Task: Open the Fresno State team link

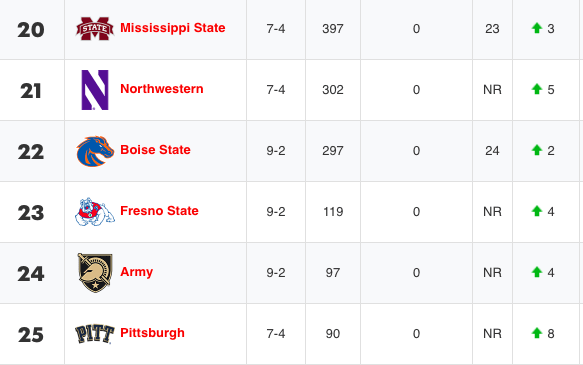Action: pyautogui.click(x=159, y=211)
